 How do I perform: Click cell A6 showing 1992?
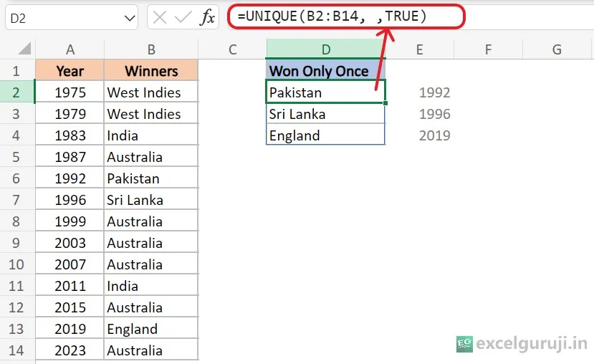(70, 178)
